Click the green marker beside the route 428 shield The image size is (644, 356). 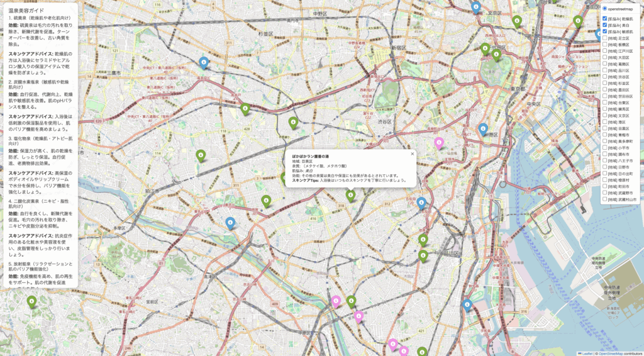(x=245, y=109)
